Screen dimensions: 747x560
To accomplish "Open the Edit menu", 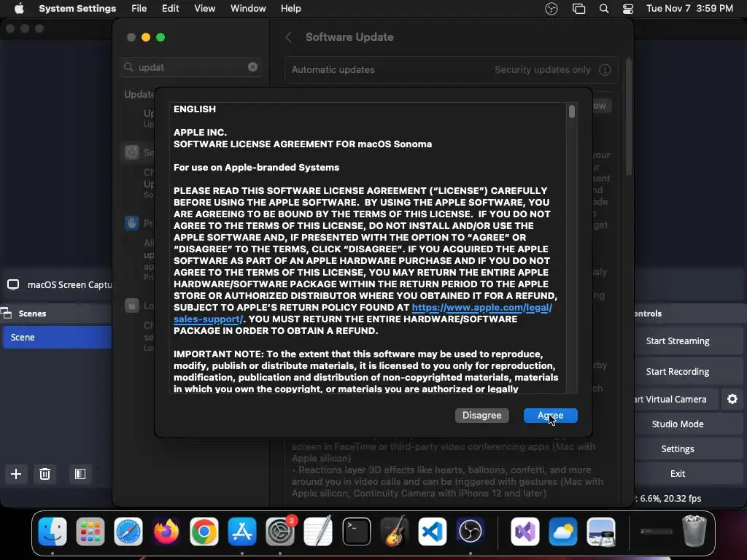I will (x=170, y=9).
